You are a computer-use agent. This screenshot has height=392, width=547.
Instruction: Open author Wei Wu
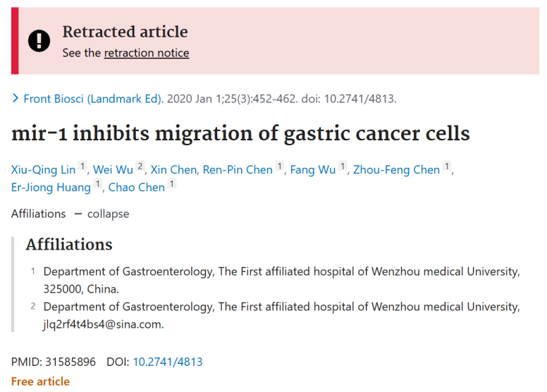113,170
